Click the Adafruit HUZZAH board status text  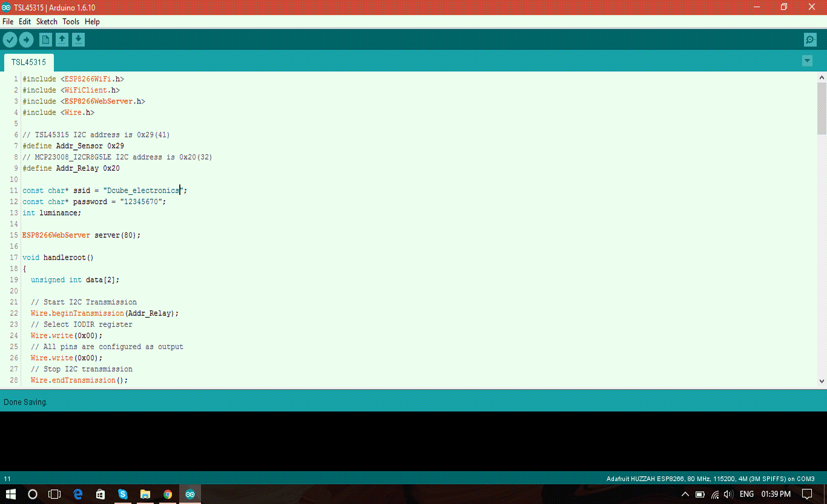[x=710, y=479]
